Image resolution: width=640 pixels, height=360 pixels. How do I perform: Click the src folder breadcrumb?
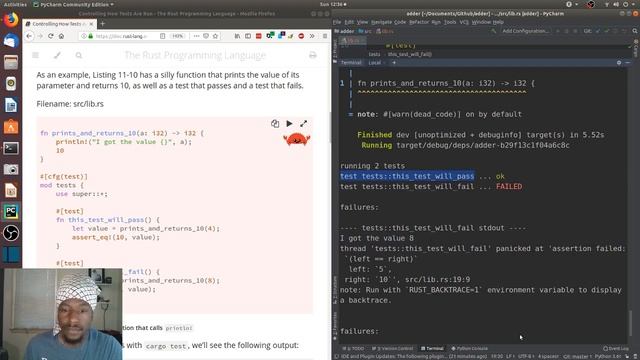pos(365,31)
